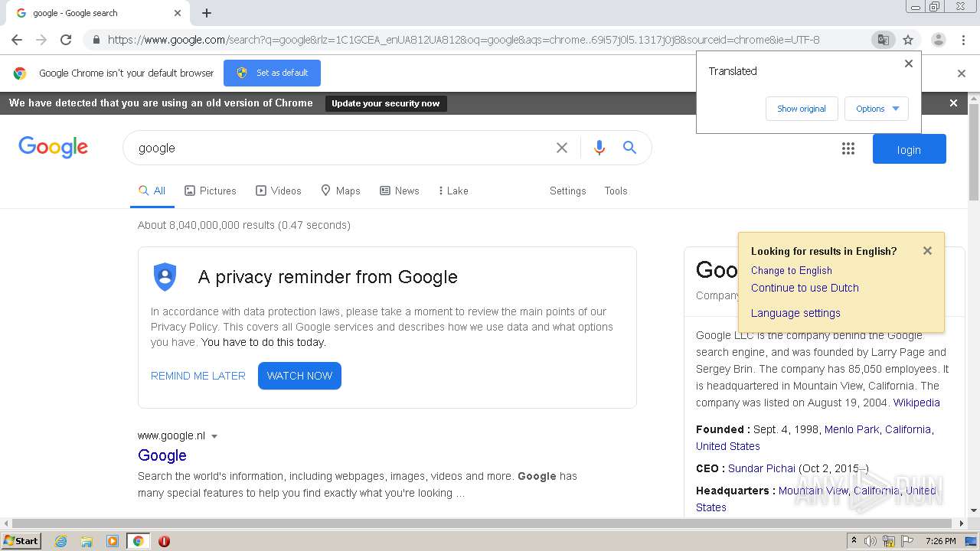Select the All results tab
Screen dimensions: 980x551
pos(152,191)
